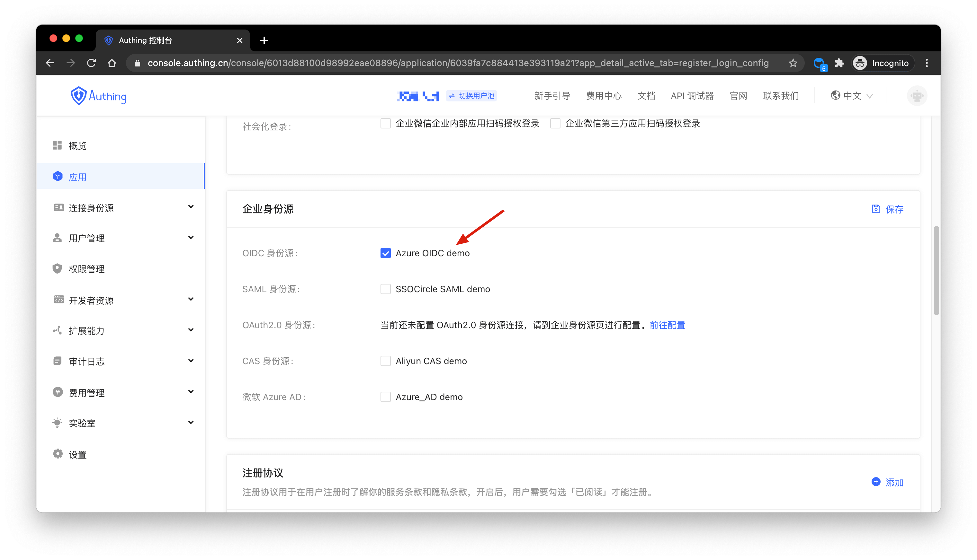This screenshot has height=560, width=977.
Task: Click the browser reload icon
Action: (91, 63)
